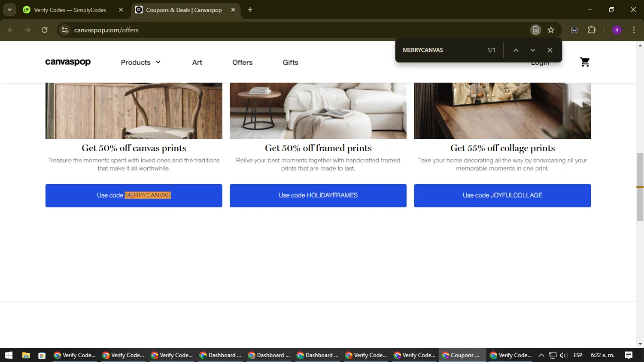This screenshot has height=362, width=644.
Task: Click the page vertical scrollbar thumb
Action: pyautogui.click(x=640, y=187)
